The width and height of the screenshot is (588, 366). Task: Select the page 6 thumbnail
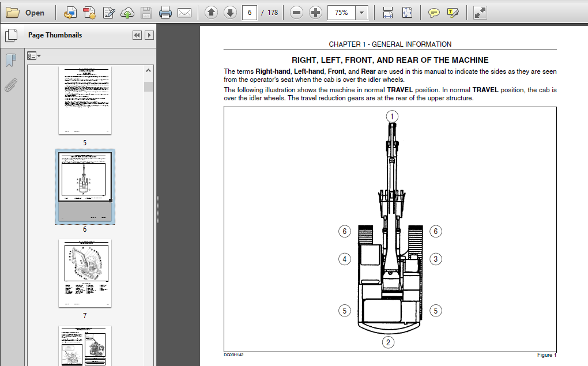click(x=85, y=186)
